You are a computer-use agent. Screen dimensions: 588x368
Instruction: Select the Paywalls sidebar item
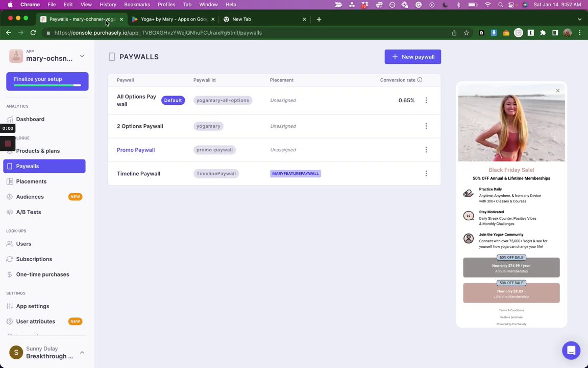click(x=44, y=166)
